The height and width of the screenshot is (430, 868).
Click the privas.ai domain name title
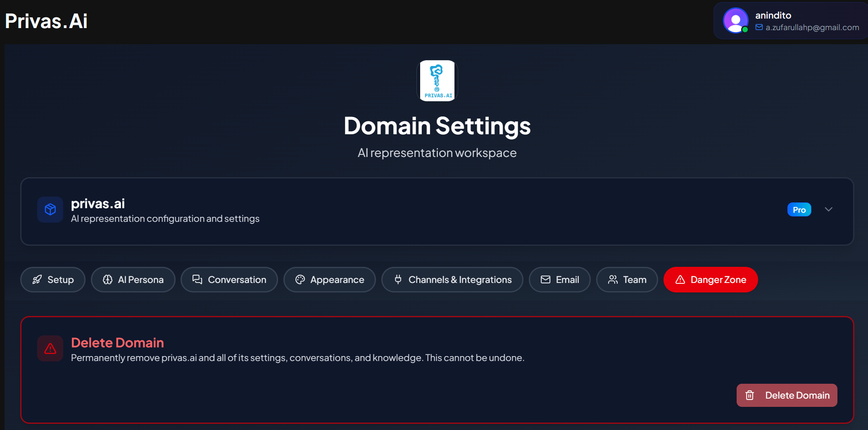tap(98, 204)
